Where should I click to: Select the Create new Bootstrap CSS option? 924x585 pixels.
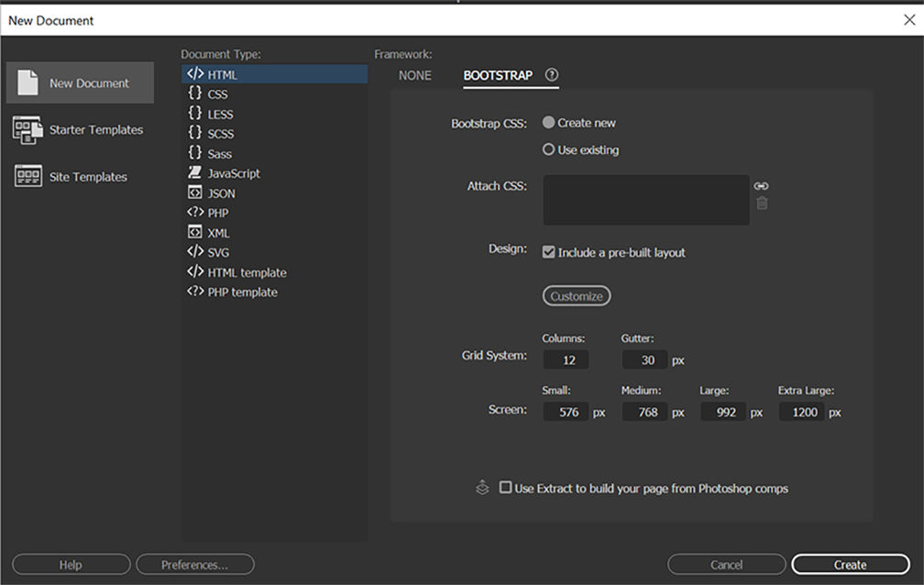[x=547, y=122]
